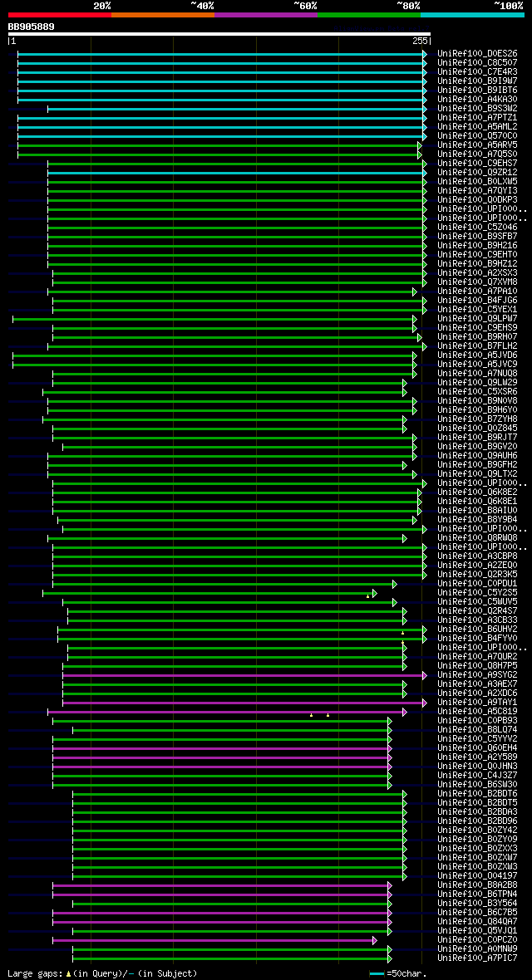
Task: Click label UniRef100_Q2R3K5
Action: coord(477,575)
